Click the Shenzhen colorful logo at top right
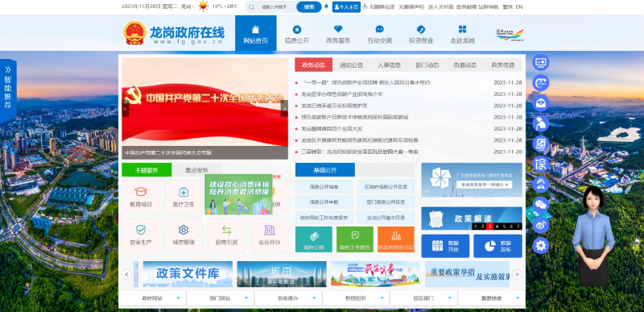Image resolution: width=644 pixels, height=312 pixels. (510, 35)
